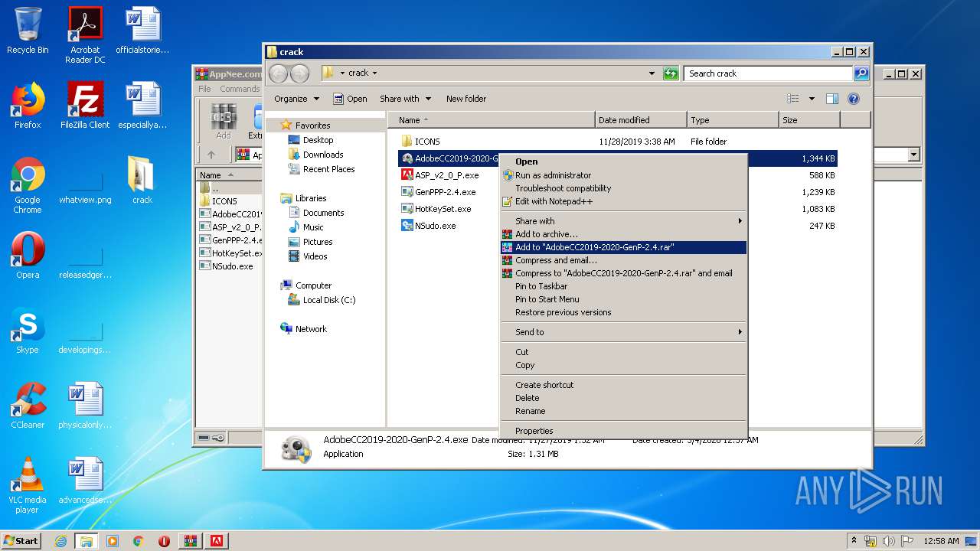Viewport: 980px width, 551px height.
Task: Sort files by Name column header
Action: click(492, 120)
